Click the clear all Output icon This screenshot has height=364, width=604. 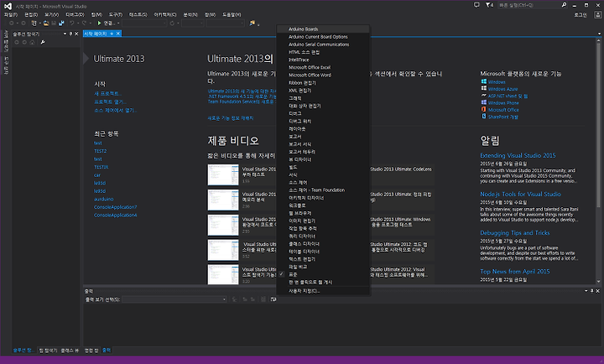pyautogui.click(x=263, y=299)
